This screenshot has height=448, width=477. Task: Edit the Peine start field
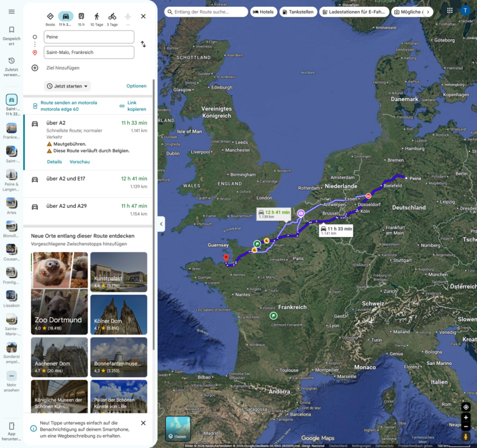click(89, 37)
